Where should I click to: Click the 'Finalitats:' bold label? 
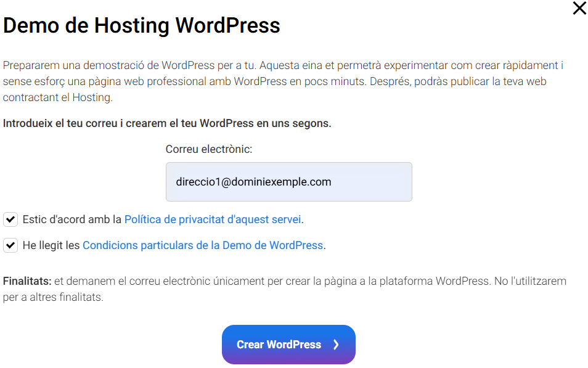click(27, 281)
